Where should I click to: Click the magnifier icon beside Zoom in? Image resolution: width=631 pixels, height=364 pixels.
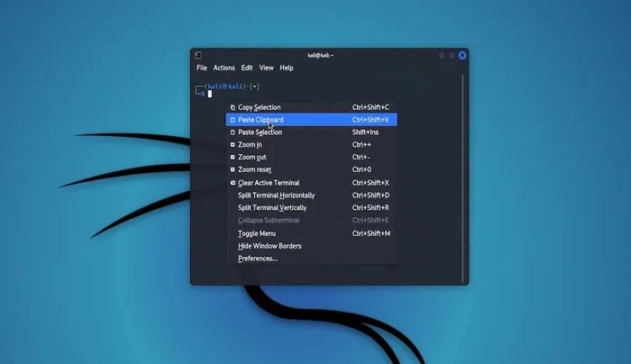[x=233, y=145]
